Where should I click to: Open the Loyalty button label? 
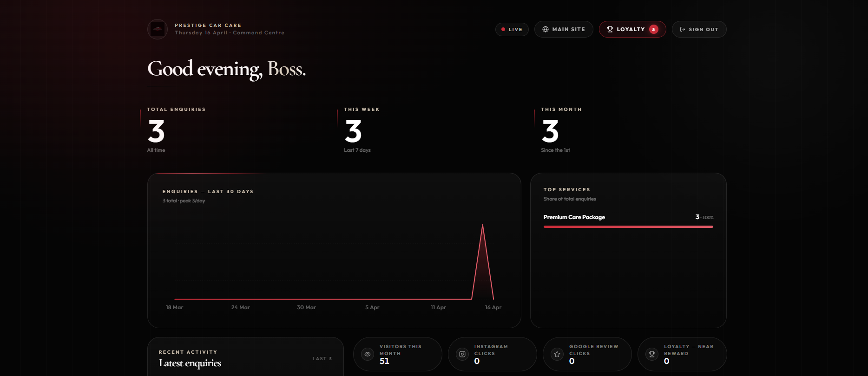(631, 29)
